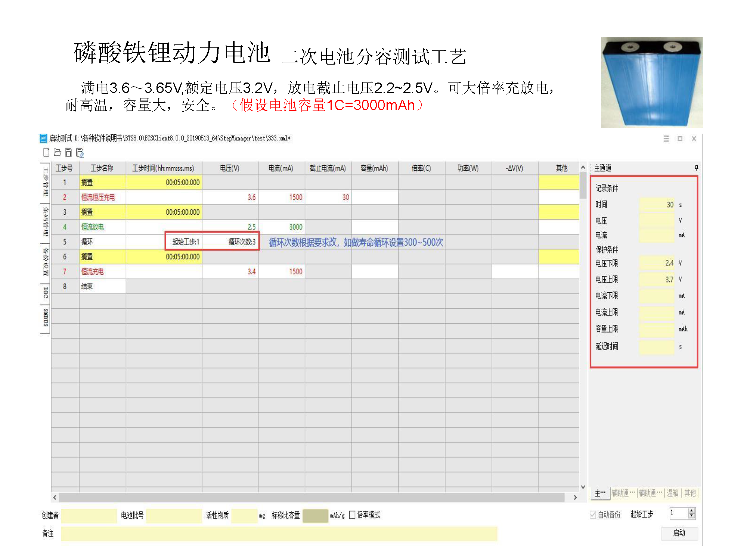Click the 功率(W) column header
Image resolution: width=747 pixels, height=560 pixels.
click(468, 168)
